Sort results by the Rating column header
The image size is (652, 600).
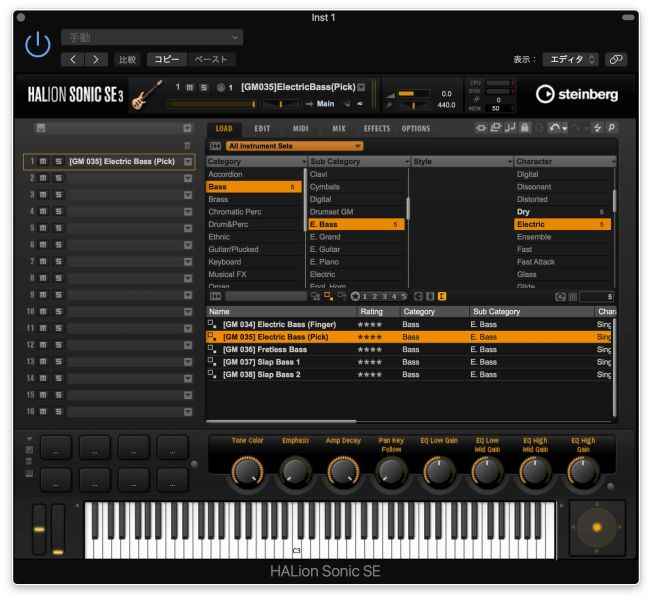(378, 311)
